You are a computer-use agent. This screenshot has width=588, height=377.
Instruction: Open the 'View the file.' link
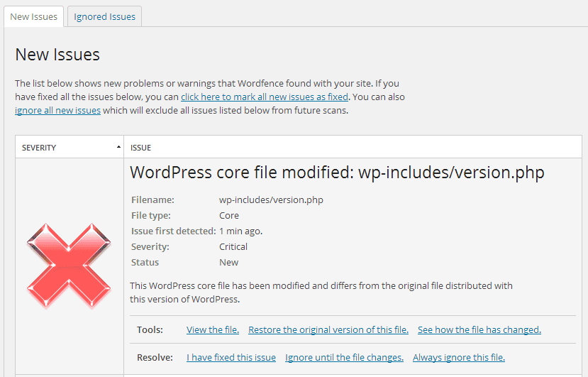click(x=213, y=329)
